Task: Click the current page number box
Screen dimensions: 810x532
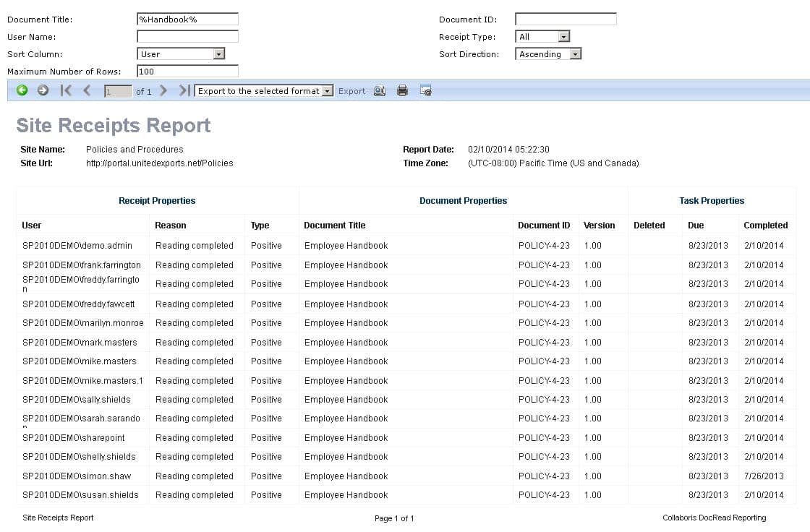Action: (118, 91)
